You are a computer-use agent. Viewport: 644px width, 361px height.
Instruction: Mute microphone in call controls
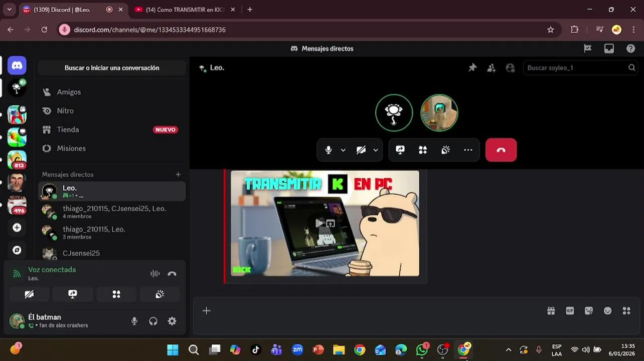329,150
